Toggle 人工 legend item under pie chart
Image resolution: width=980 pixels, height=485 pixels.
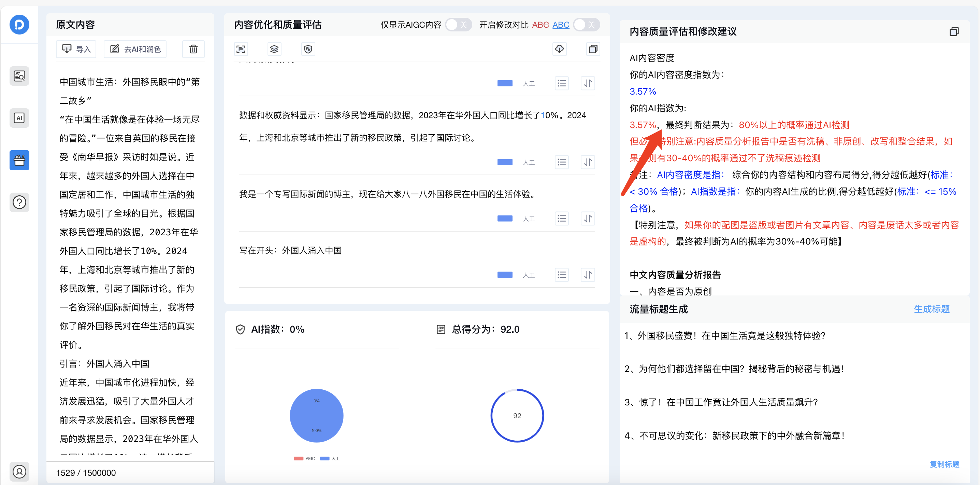click(330, 459)
